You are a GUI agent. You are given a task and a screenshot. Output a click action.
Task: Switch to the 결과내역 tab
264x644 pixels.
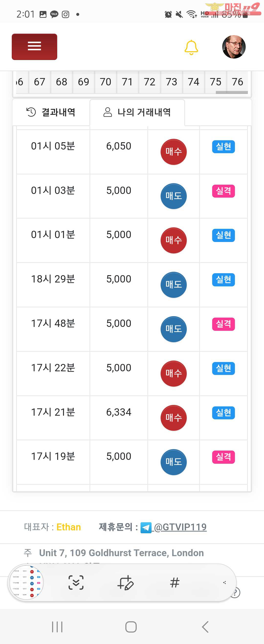tap(51, 112)
